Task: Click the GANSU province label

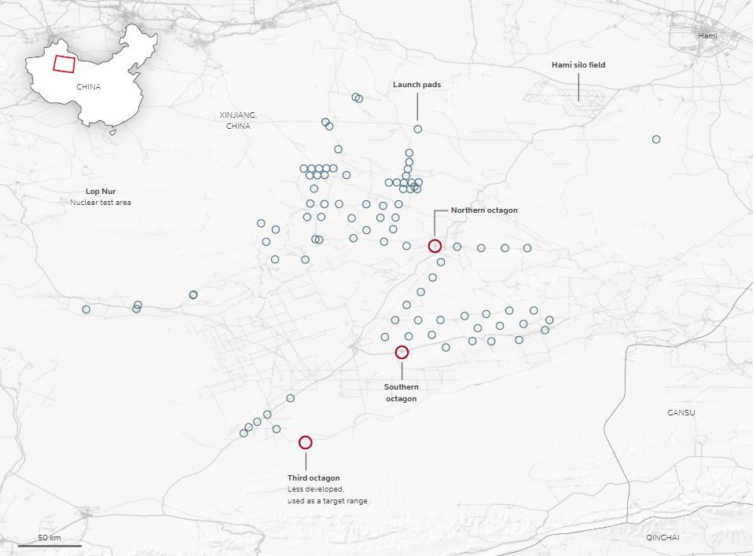Action: 681,412
